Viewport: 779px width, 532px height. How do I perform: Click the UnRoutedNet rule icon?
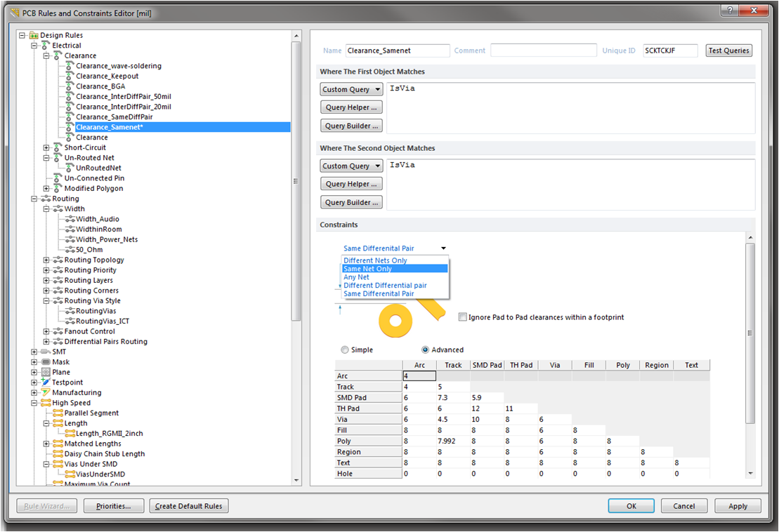coord(70,168)
